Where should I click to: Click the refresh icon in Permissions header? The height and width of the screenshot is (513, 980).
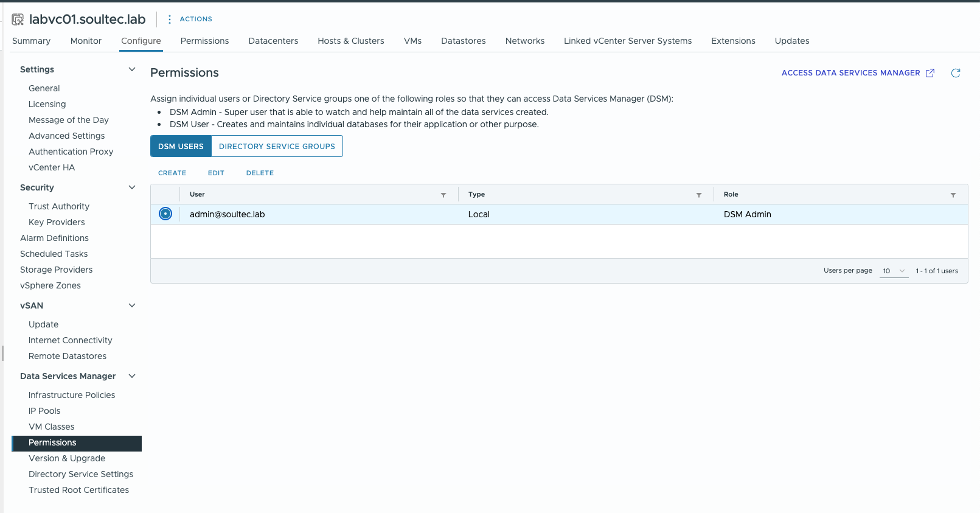956,73
